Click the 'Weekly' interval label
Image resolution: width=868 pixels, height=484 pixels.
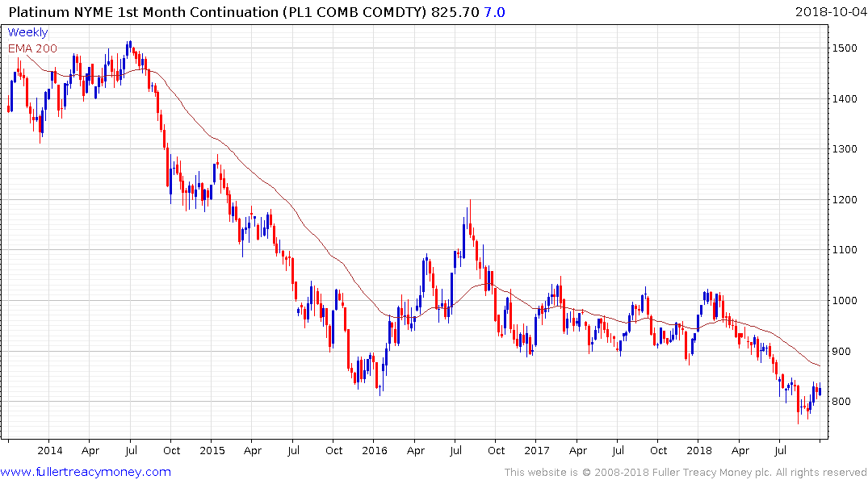27,32
